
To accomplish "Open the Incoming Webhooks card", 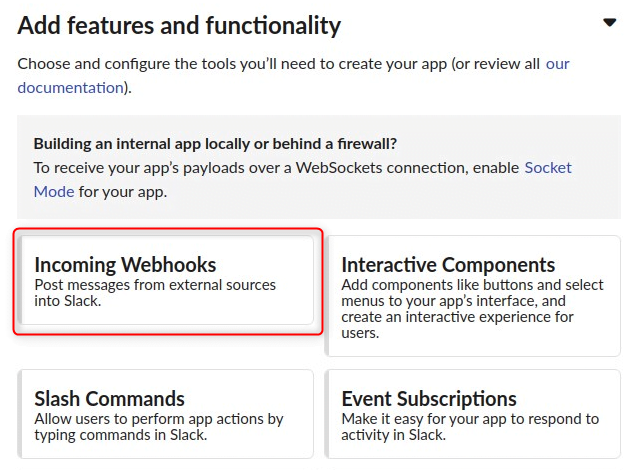I will tap(166, 280).
